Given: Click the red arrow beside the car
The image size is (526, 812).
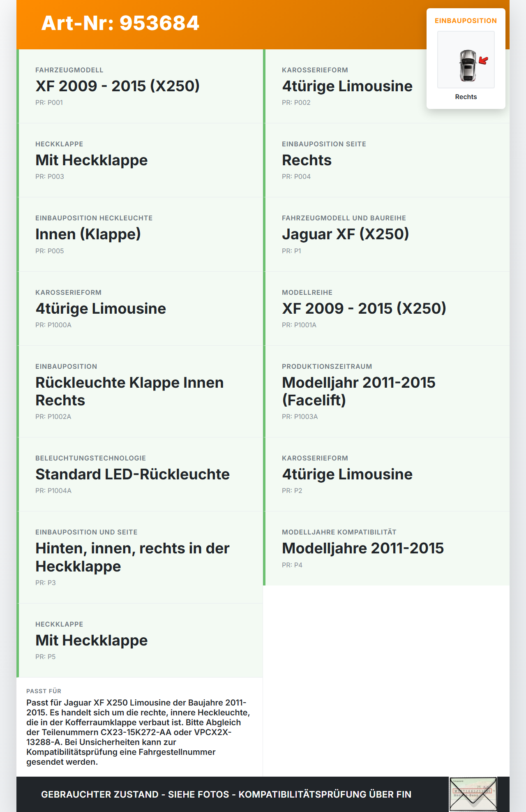Looking at the screenshot, I should coord(483,61).
